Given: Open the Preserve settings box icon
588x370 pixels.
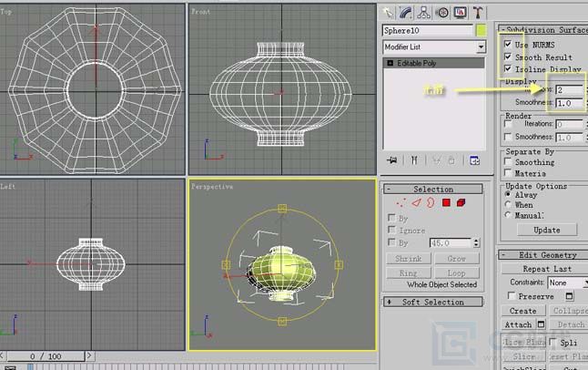Looking at the screenshot, I should [569, 296].
